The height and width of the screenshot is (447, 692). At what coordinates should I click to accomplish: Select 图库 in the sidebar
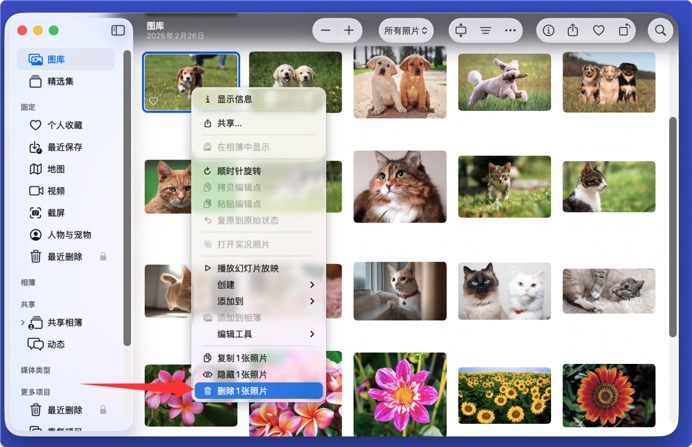(x=66, y=59)
